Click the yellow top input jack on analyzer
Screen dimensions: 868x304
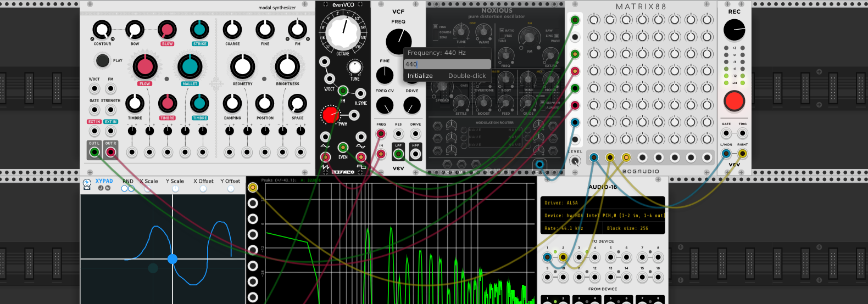tap(253, 188)
